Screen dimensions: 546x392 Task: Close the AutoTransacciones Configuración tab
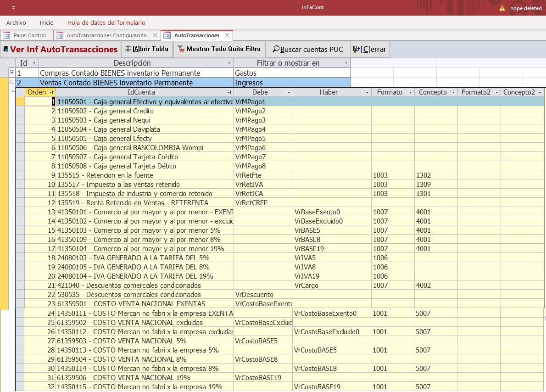click(155, 35)
